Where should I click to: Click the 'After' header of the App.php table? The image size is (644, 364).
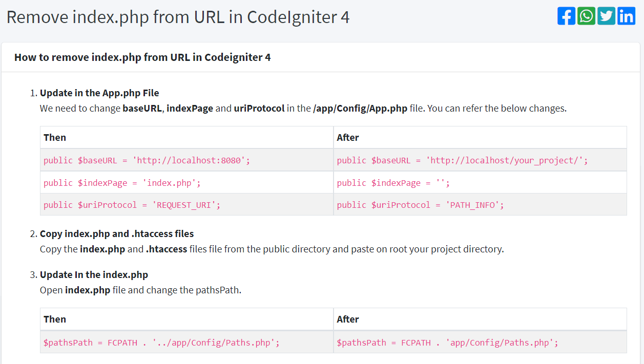480,137
